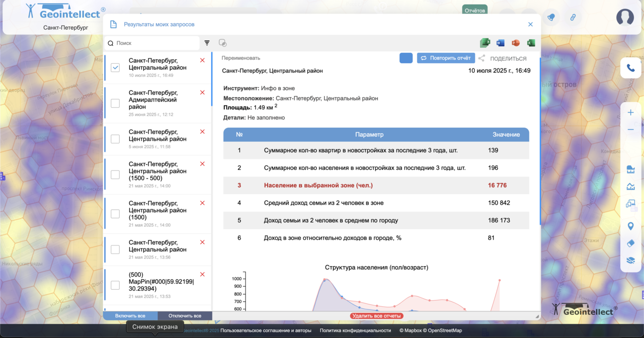Screen dimensions: 644x338
Task: Open notifications bell
Action: 551,18
